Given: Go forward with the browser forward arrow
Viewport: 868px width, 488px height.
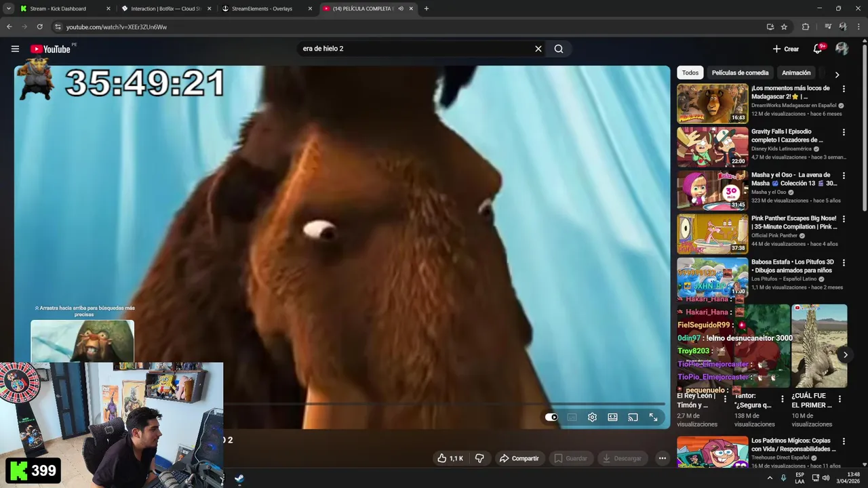Looking at the screenshot, I should tap(24, 27).
